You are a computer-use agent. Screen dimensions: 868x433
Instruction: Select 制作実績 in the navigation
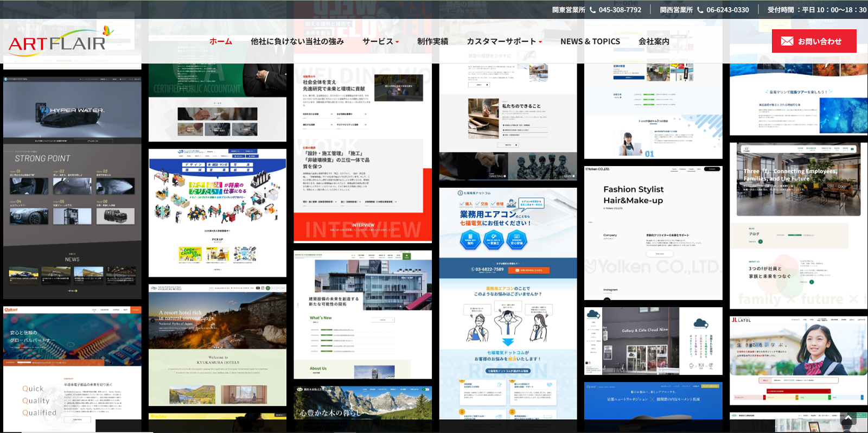click(432, 41)
